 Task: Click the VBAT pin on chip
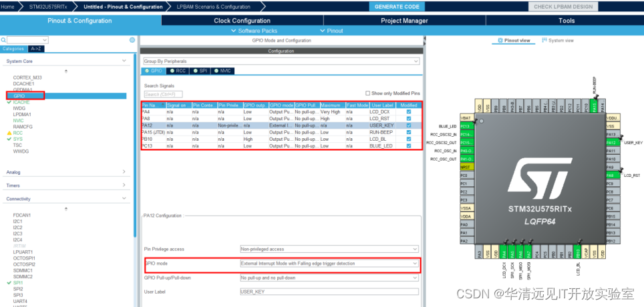[x=466, y=118]
